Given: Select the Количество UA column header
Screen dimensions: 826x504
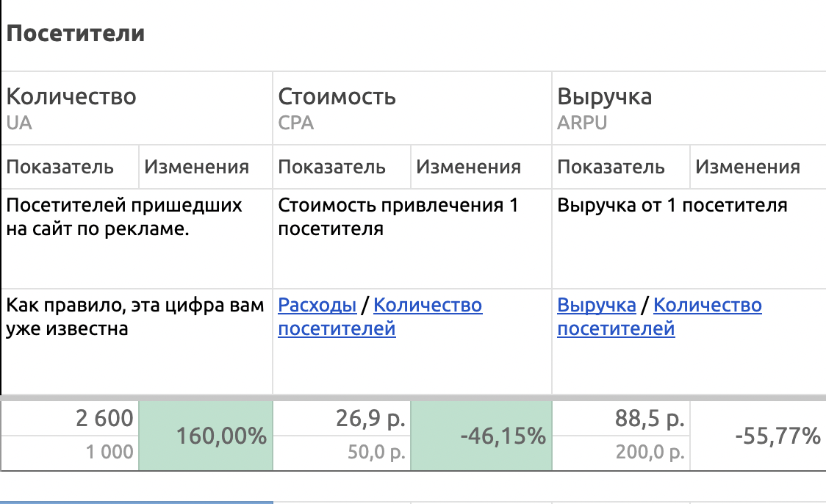Looking at the screenshot, I should (x=71, y=107).
